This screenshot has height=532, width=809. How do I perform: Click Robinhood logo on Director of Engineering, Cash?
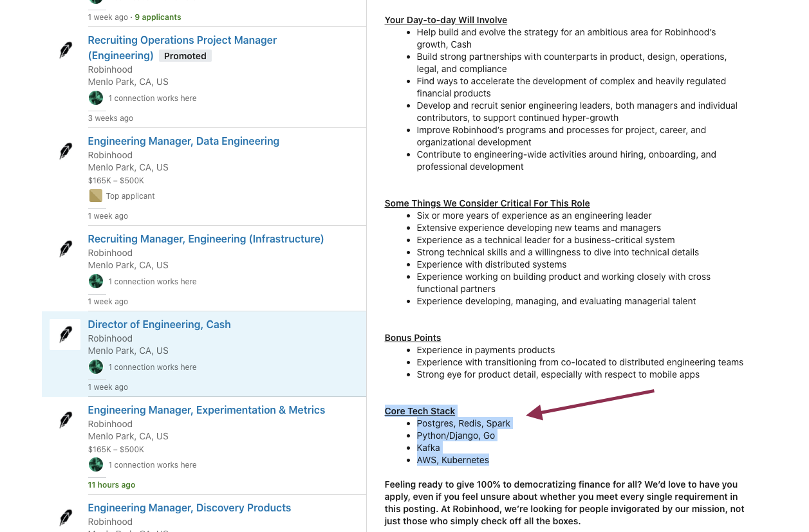click(66, 335)
